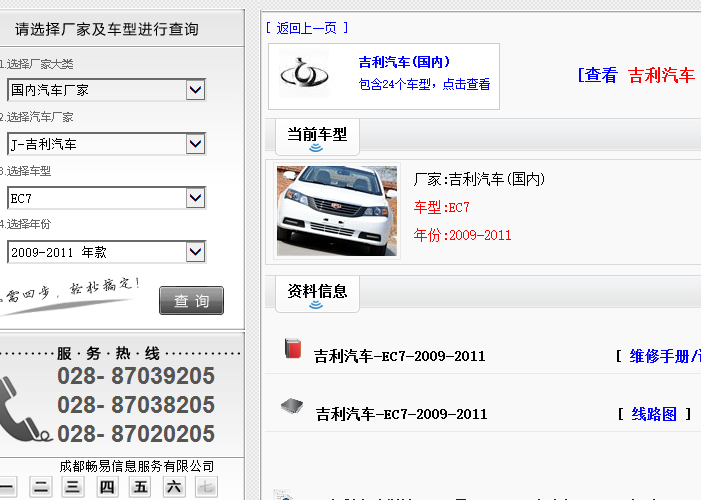Click the 二 button at bottom
Image resolution: width=701 pixels, height=500 pixels.
[x=41, y=487]
